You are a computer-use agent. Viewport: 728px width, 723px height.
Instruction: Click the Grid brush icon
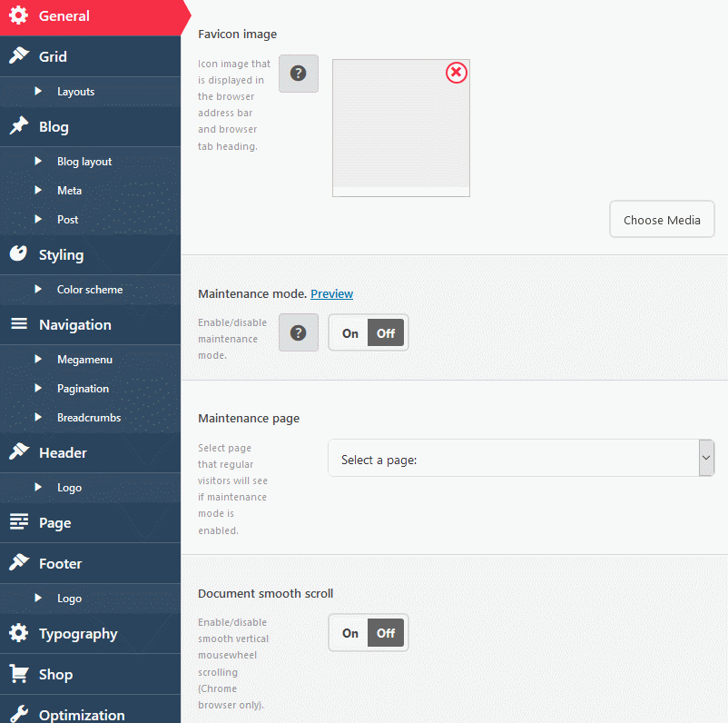pos(18,55)
